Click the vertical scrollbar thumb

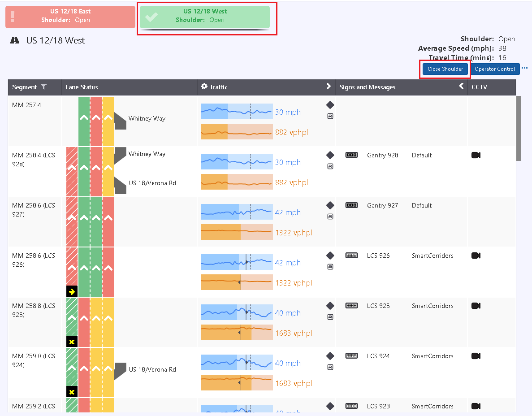point(518,129)
